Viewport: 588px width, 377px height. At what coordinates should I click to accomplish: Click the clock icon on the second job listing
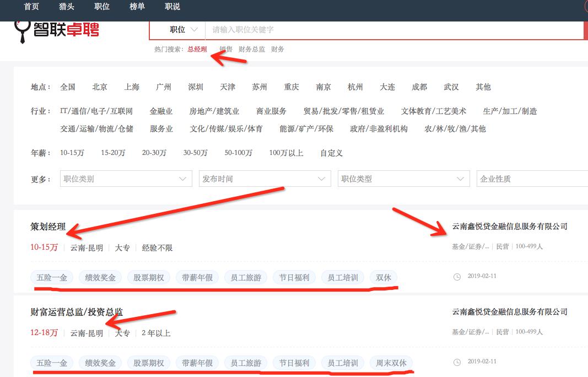[457, 362]
